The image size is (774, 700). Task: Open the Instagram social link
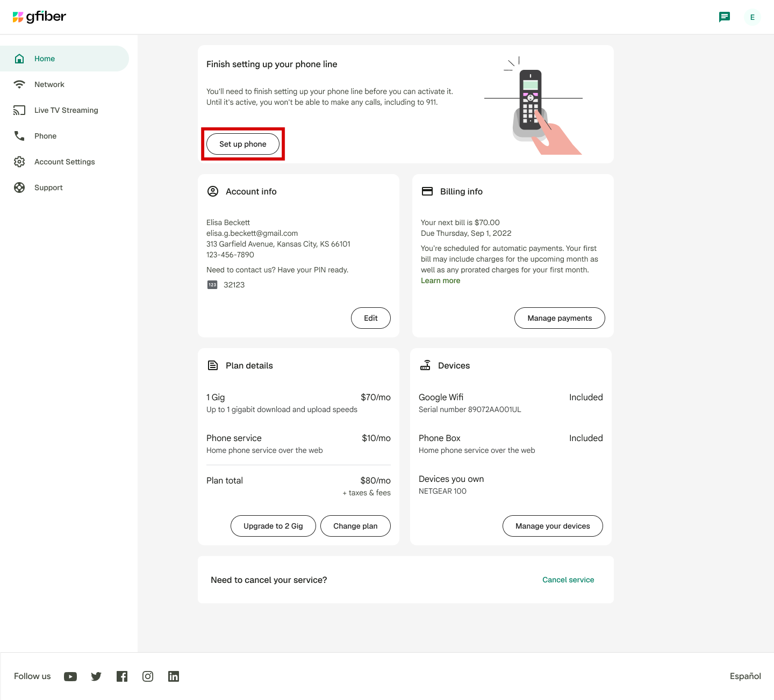[x=148, y=676]
